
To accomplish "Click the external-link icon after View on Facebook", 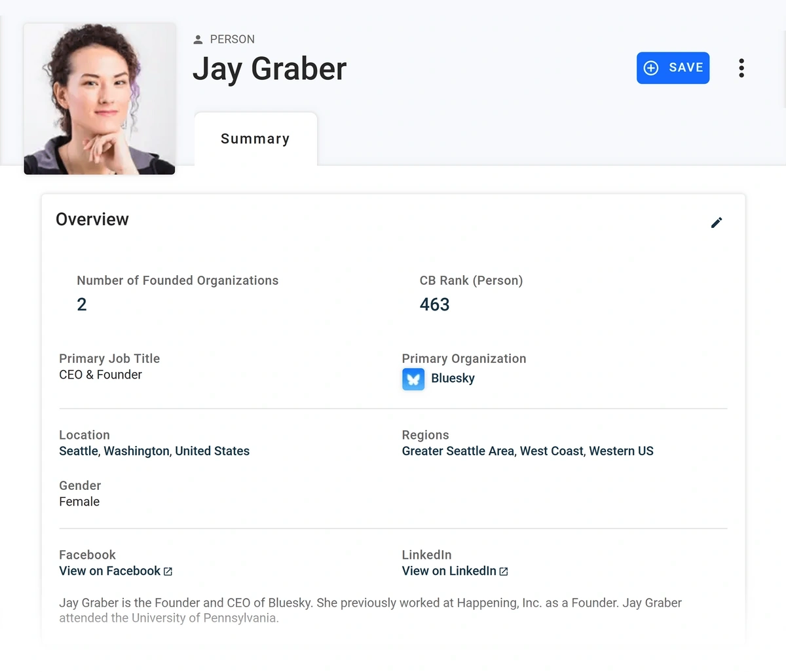I will point(169,571).
